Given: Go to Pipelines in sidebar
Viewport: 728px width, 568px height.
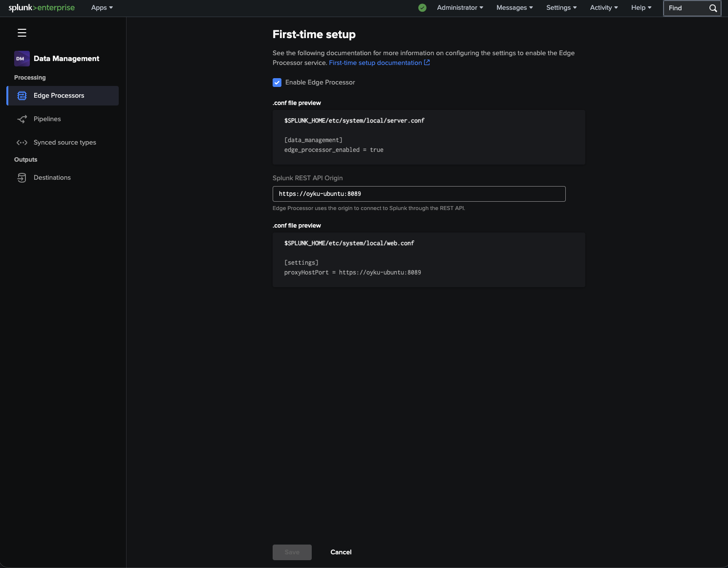Looking at the screenshot, I should point(63,119).
